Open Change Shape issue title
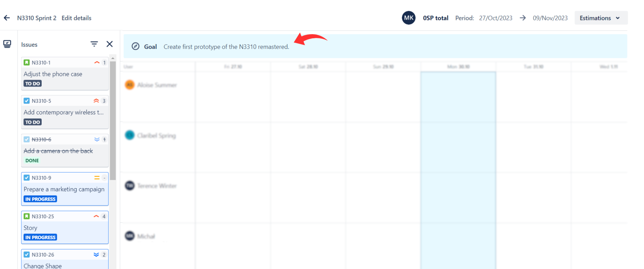The height and width of the screenshot is (269, 644). [x=43, y=266]
